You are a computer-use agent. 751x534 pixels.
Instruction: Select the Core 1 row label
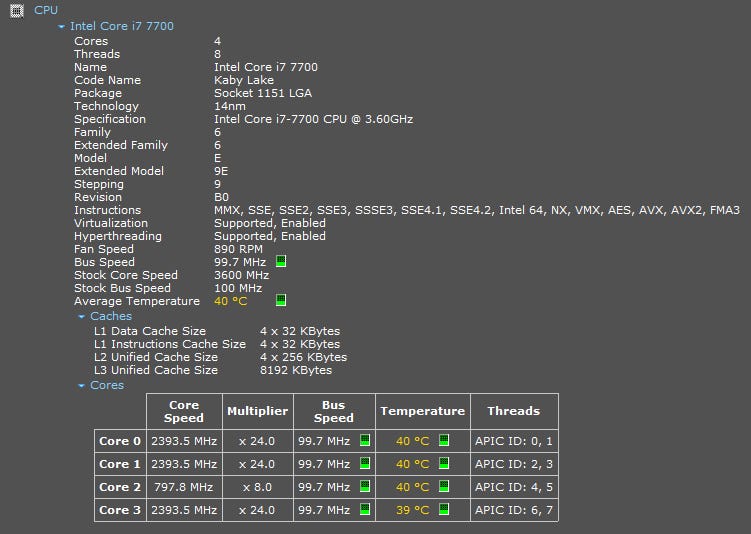[x=120, y=464]
